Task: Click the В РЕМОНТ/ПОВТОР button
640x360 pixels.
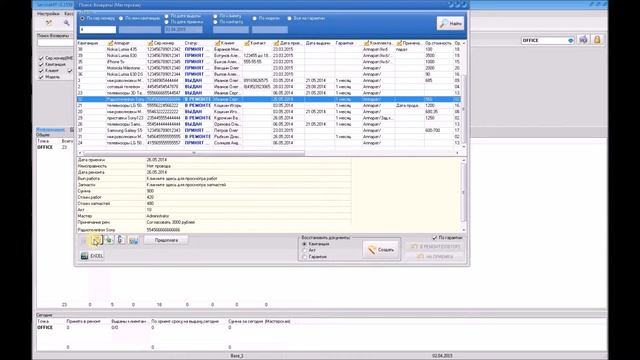Action: click(x=435, y=247)
